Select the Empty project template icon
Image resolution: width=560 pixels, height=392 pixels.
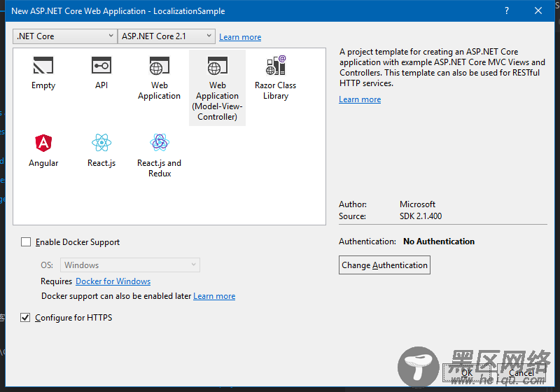click(43, 65)
